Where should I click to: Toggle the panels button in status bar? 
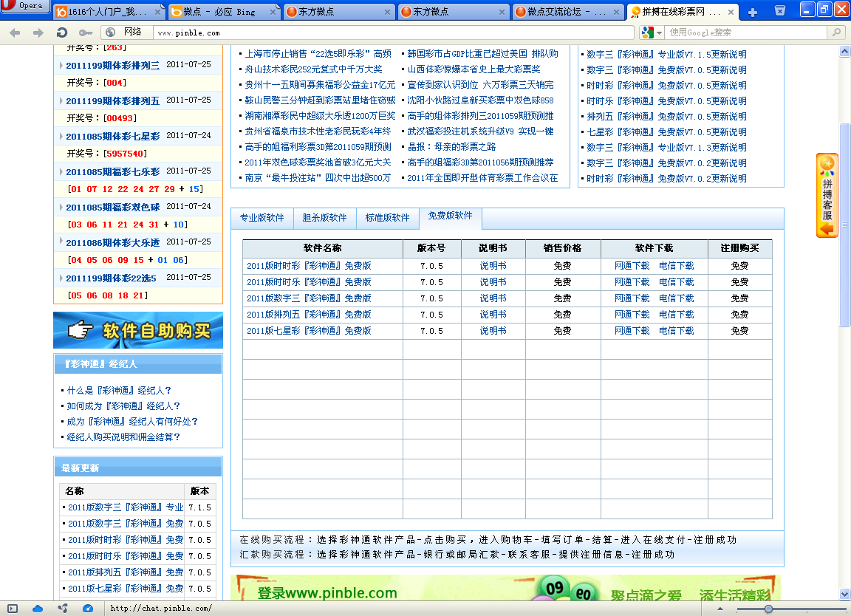(x=13, y=609)
